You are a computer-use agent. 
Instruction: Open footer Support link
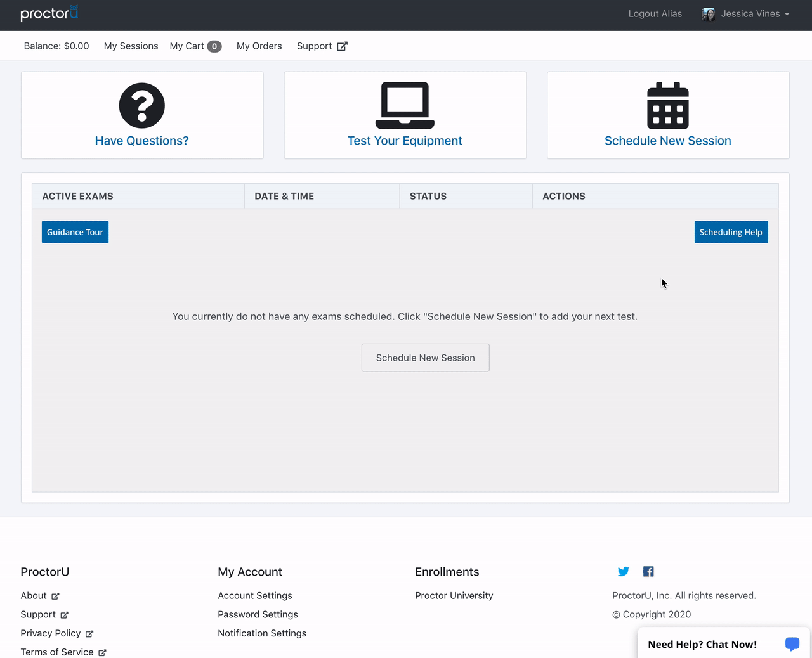tap(38, 615)
